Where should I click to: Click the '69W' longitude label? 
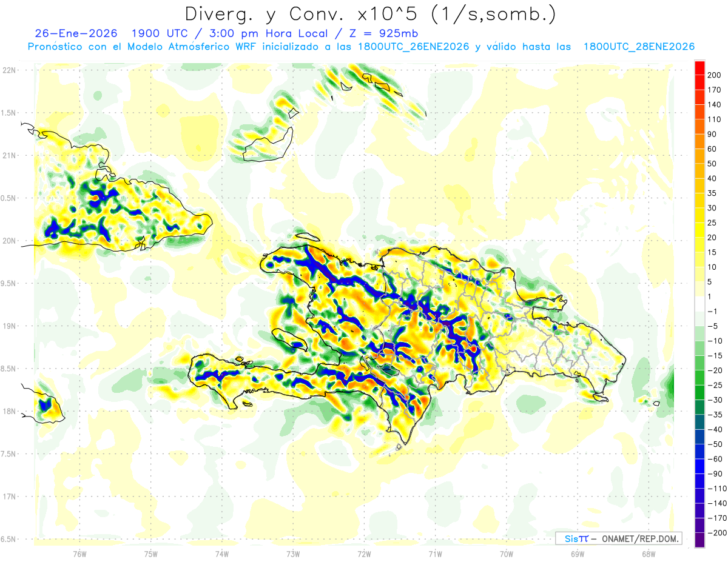[x=578, y=554]
